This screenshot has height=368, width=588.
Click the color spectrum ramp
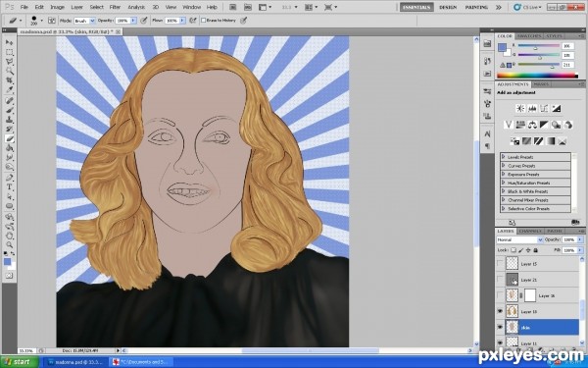pyautogui.click(x=537, y=76)
